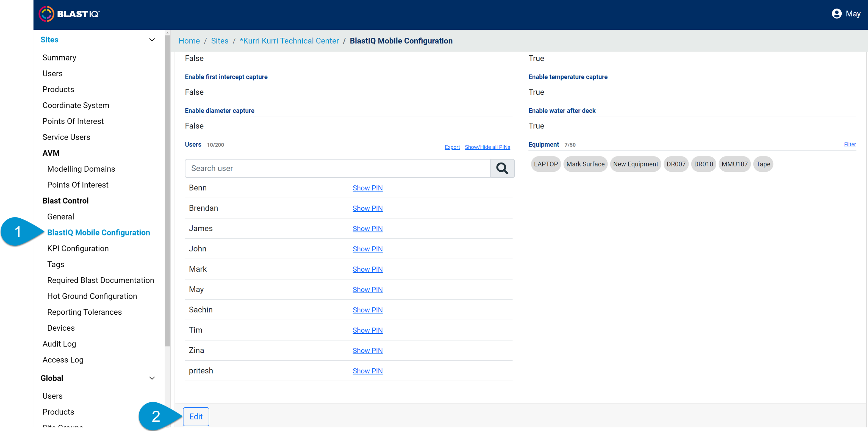Collapse the Global section chevron

(152, 378)
